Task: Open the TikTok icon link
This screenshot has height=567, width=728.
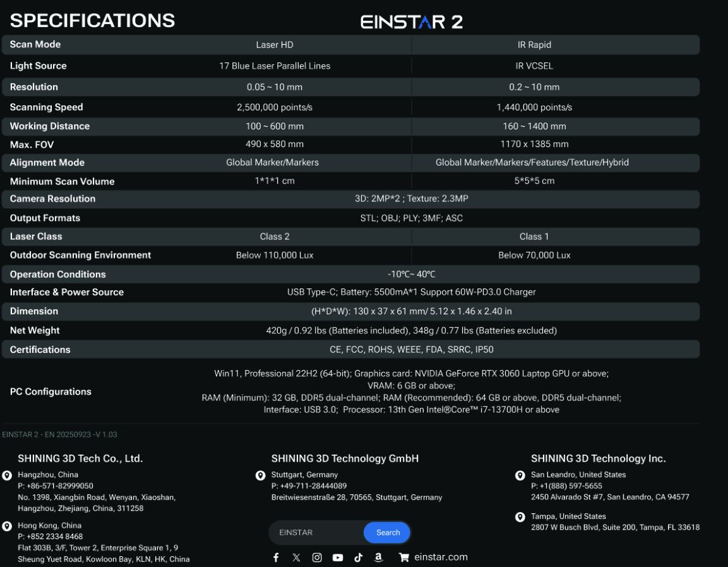Action: [359, 558]
